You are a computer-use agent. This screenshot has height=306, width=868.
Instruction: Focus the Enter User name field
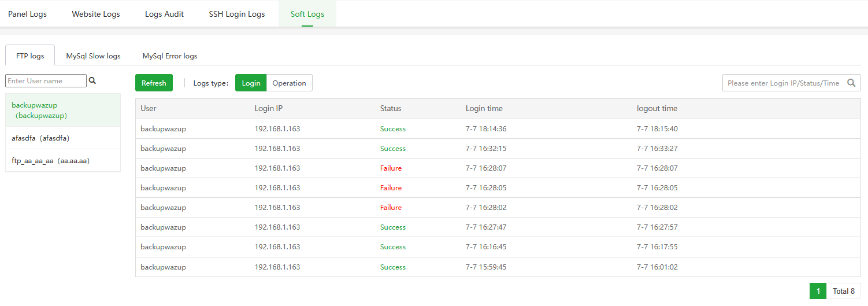[46, 81]
